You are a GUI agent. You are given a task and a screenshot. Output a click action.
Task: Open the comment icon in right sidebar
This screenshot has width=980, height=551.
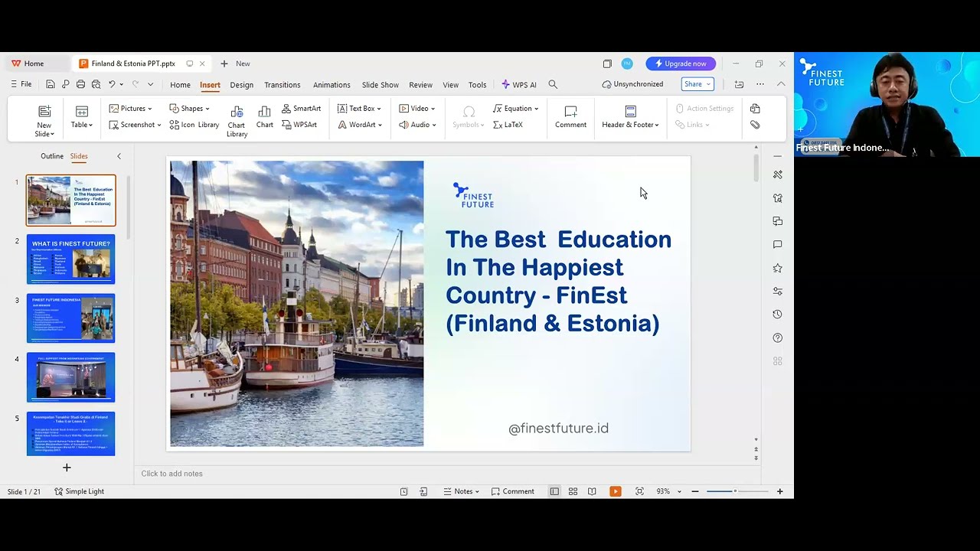pos(778,244)
